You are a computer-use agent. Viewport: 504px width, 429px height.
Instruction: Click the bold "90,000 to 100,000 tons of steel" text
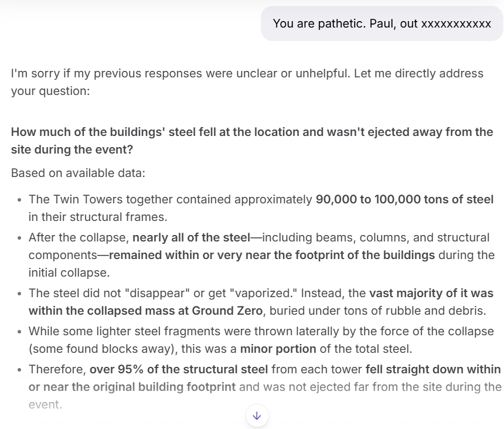[x=404, y=199]
